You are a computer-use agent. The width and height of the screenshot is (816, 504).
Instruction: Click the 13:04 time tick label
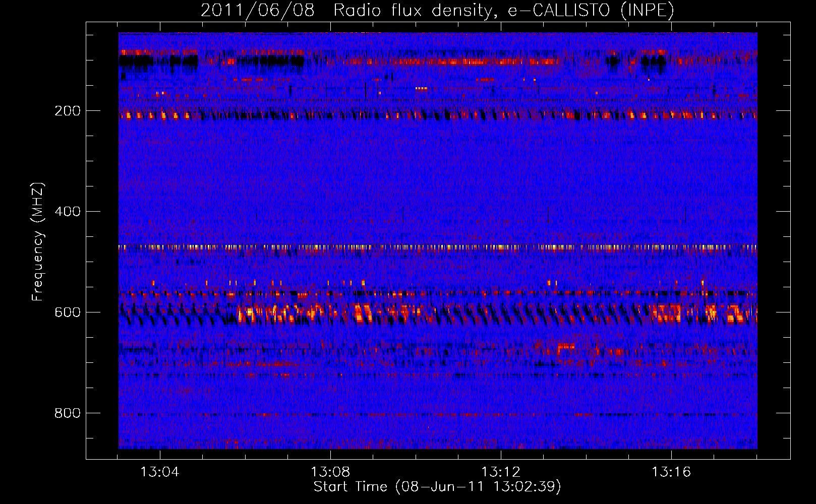(160, 472)
